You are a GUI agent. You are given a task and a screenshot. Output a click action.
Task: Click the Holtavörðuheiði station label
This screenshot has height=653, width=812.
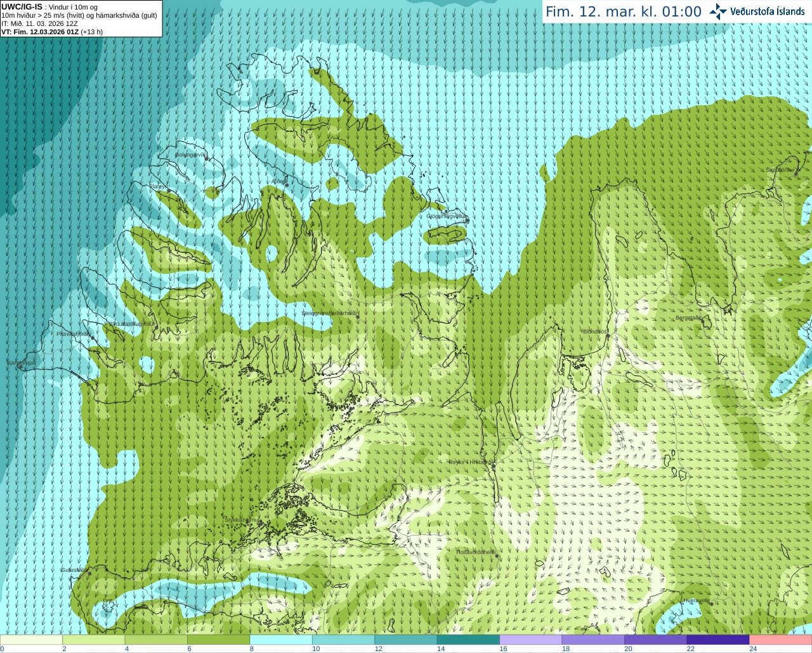coord(476,552)
